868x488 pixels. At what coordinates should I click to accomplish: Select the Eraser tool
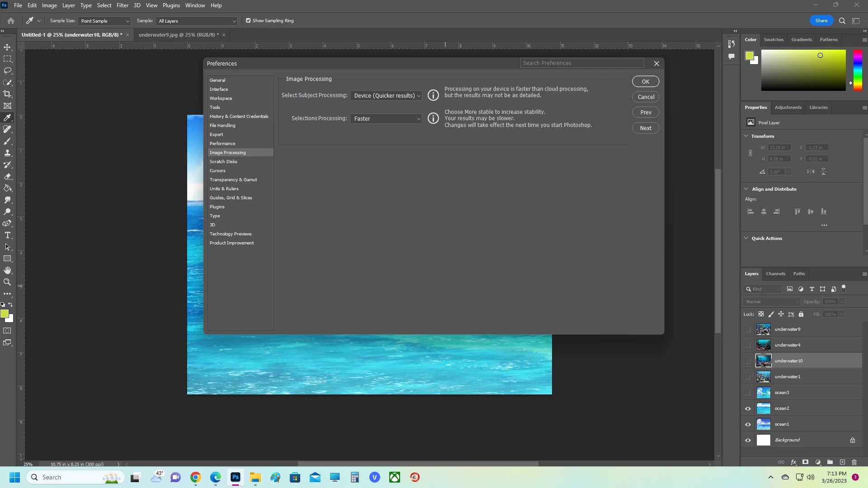(x=8, y=177)
